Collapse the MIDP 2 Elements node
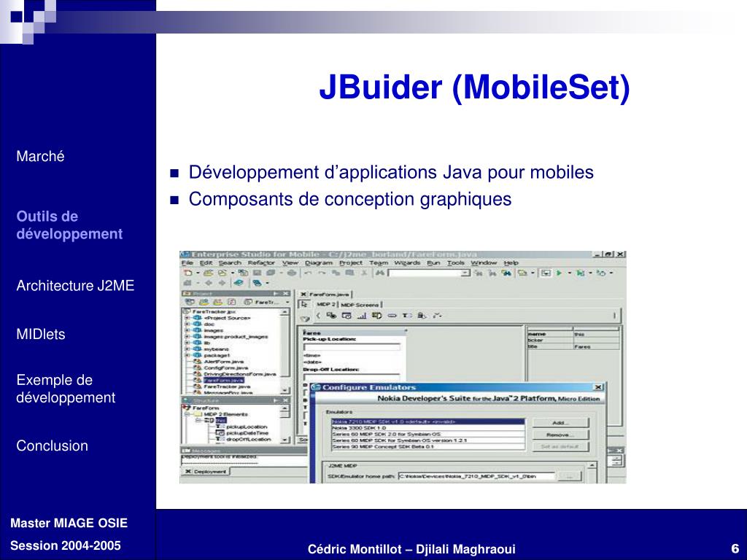 [x=187, y=414]
